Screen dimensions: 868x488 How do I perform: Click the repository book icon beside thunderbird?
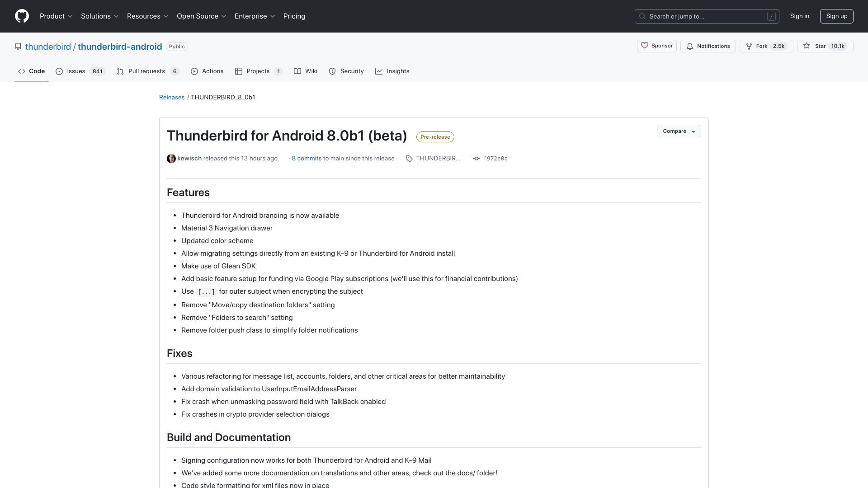[18, 47]
